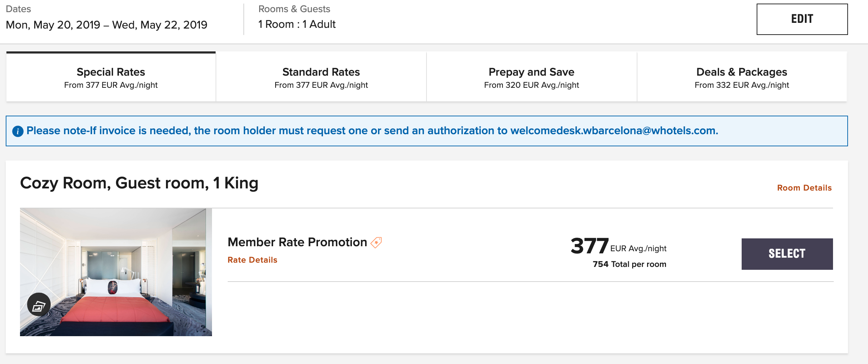Click the blue info icon in notice
Screen dimensions: 868x364
click(x=18, y=131)
